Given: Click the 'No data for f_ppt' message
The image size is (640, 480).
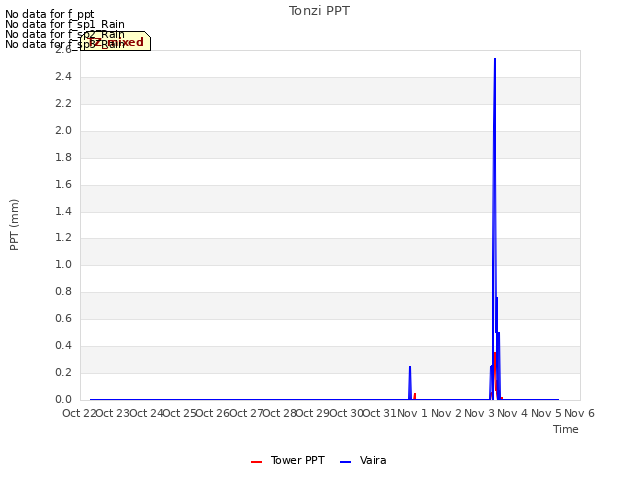Looking at the screenshot, I should tap(50, 14).
